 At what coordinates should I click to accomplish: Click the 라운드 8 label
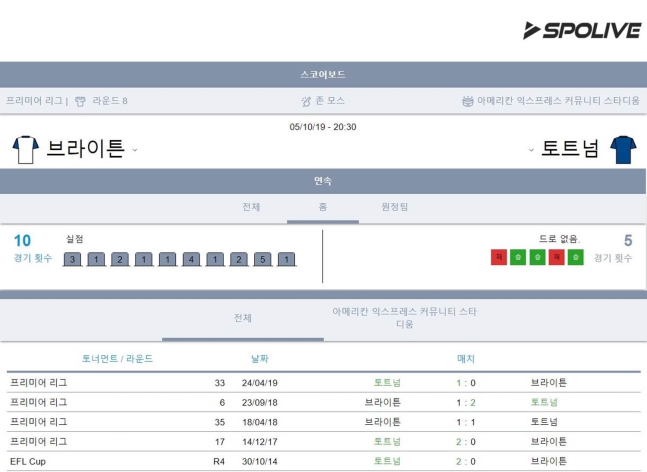110,101
